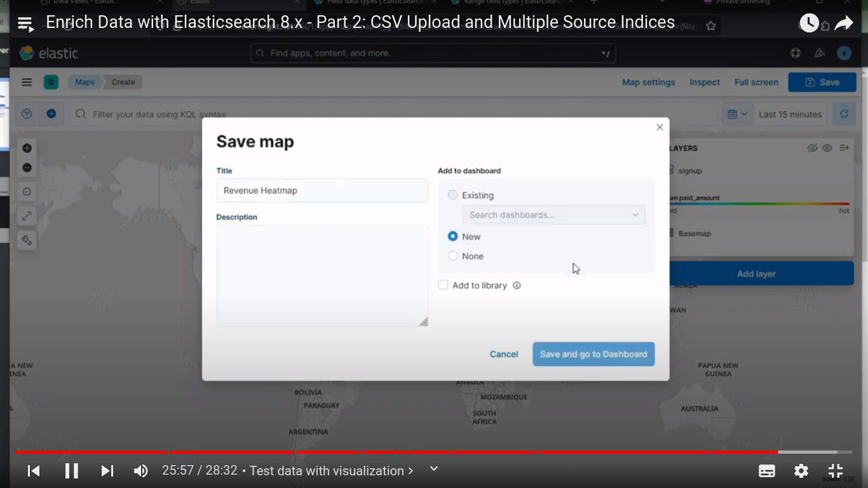Screen dimensions: 868x488
Task: Click the green D space icon
Action: 51,82
